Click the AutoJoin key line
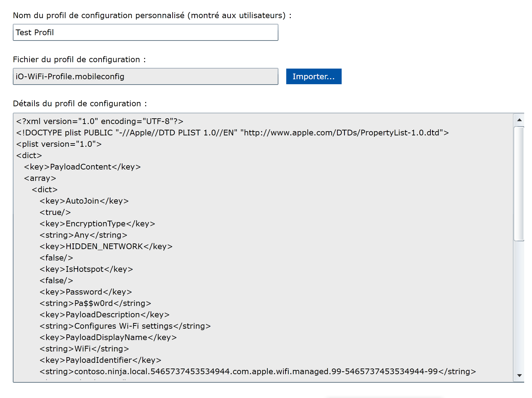 point(84,201)
